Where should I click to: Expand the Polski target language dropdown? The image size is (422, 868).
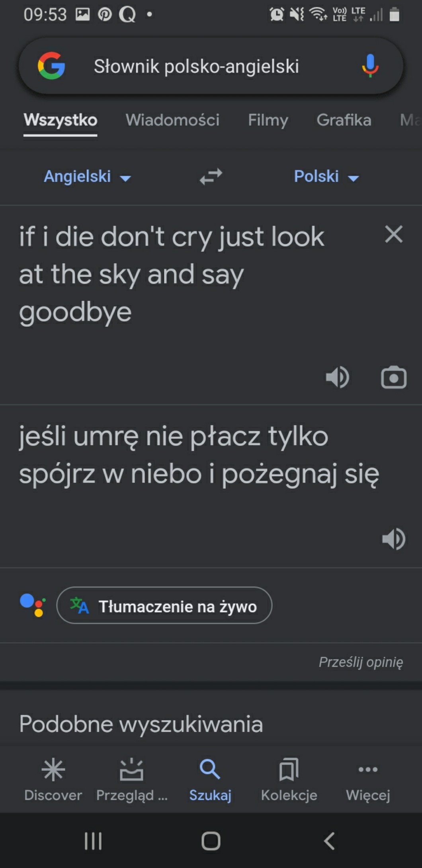coord(326,177)
